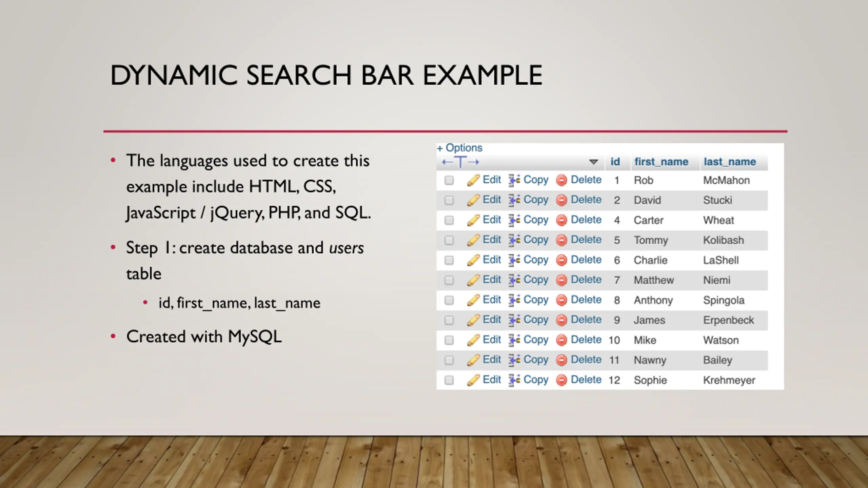Click the pencil Edit icon for Rob McMahon
The width and height of the screenshot is (868, 488).
coord(473,180)
